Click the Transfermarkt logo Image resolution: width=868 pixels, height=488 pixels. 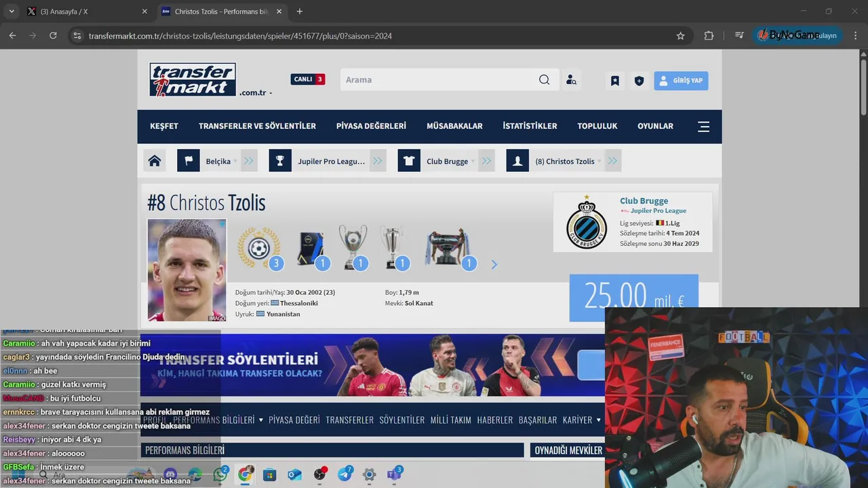[193, 79]
